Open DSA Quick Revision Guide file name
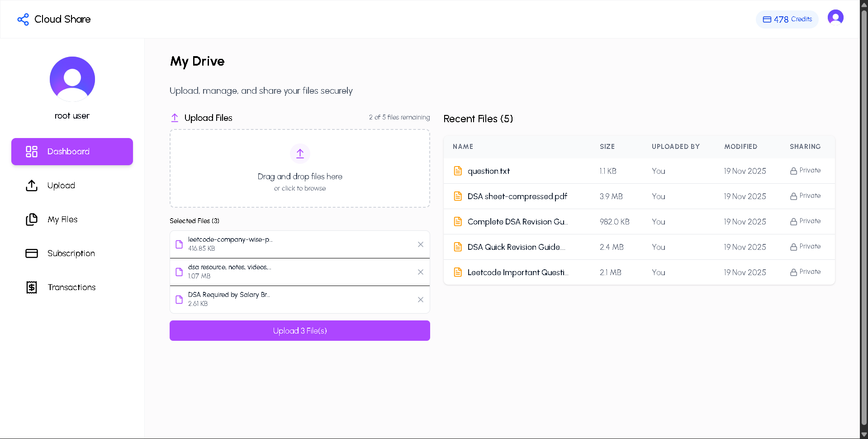Viewport: 868px width, 439px height. (x=517, y=247)
